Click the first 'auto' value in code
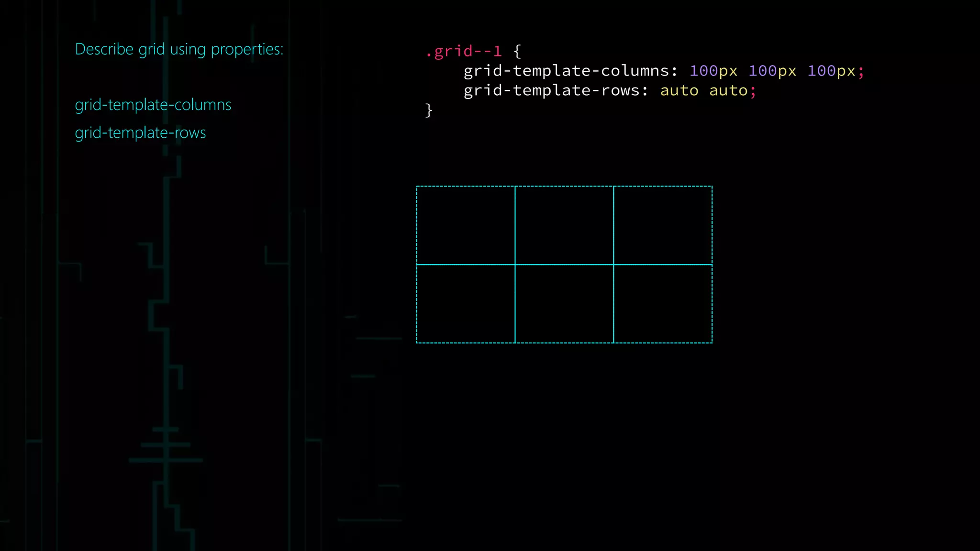The image size is (980, 551). 679,90
